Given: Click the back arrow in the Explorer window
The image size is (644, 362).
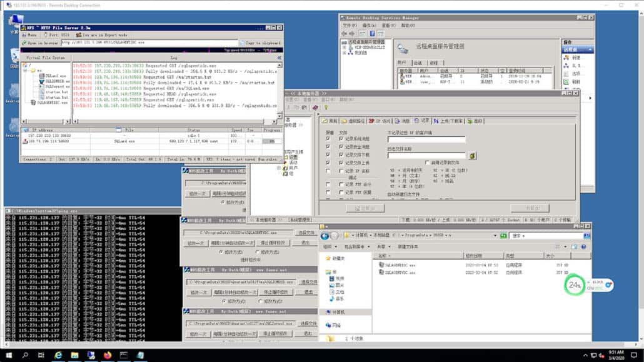Looking at the screenshot, I should pos(325,236).
